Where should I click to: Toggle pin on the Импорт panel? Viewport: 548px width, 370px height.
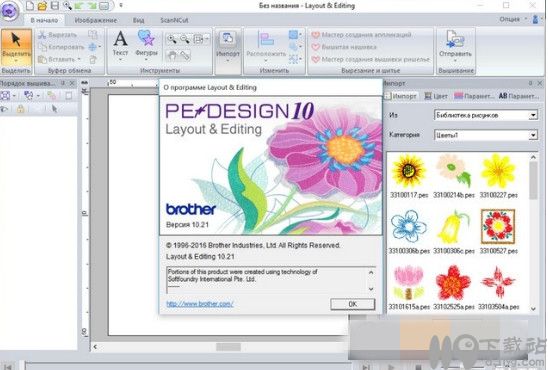(x=531, y=83)
